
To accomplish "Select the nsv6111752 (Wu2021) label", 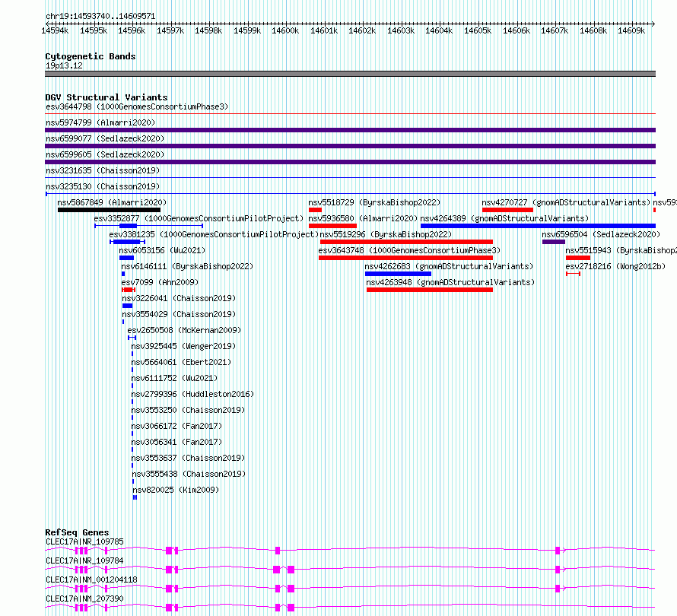I will (174, 378).
